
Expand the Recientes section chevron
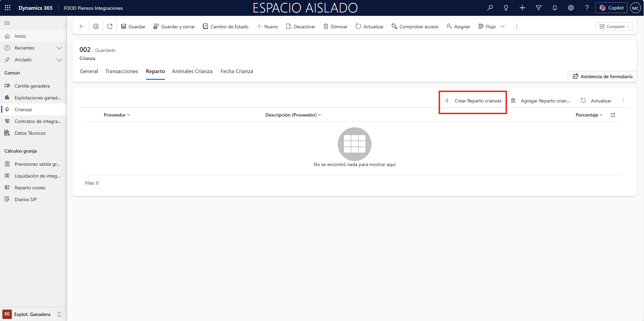[x=59, y=48]
